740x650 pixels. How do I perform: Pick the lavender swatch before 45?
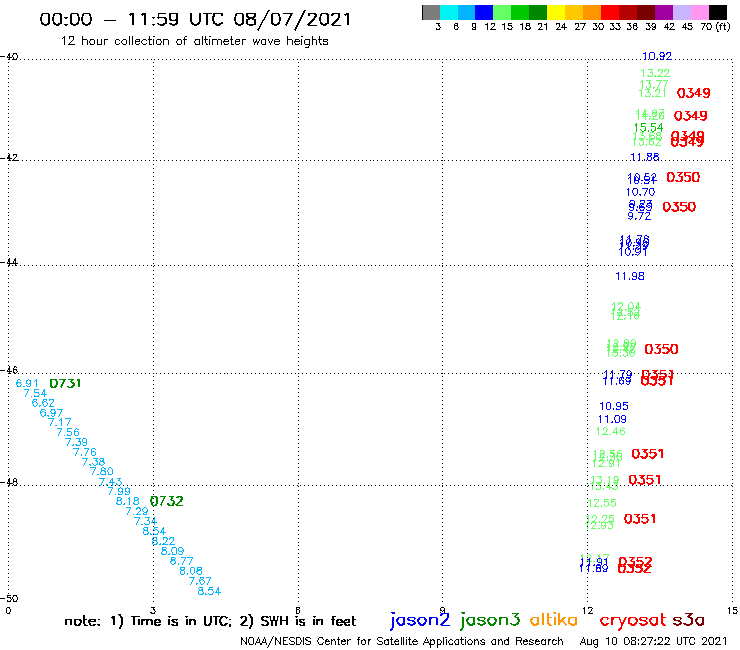681,12
